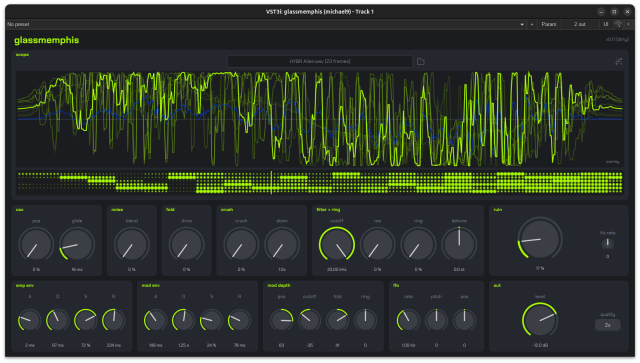Image resolution: width=640 pixels, height=363 pixels.
Task: Click the amp env D knob
Action: point(58,321)
